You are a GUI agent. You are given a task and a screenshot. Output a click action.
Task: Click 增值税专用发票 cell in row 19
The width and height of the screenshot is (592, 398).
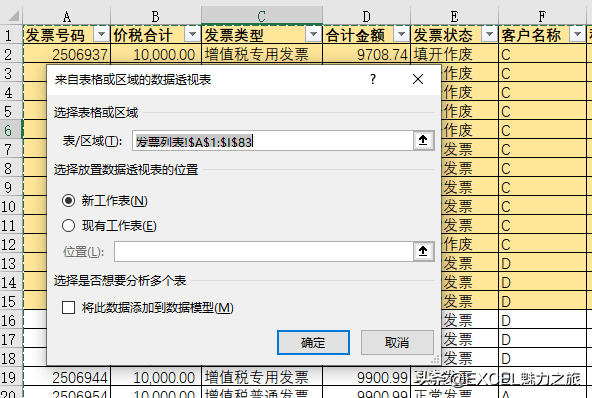coord(262,377)
